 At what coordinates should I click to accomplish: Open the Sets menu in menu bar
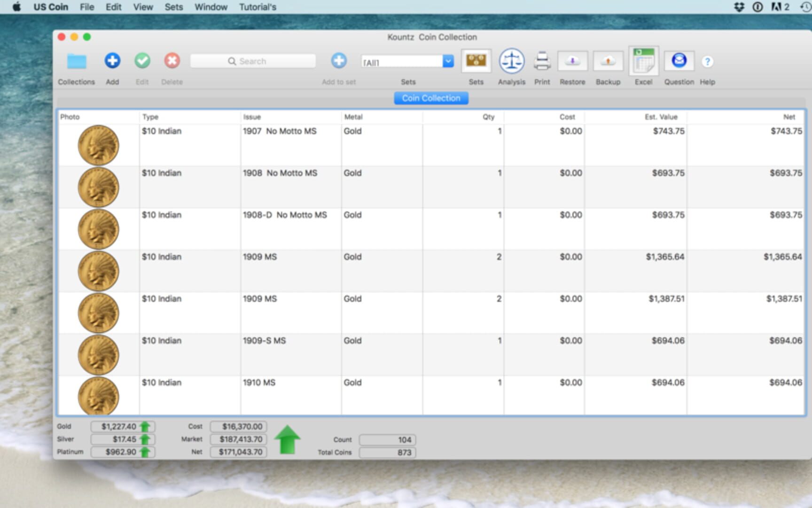[173, 7]
